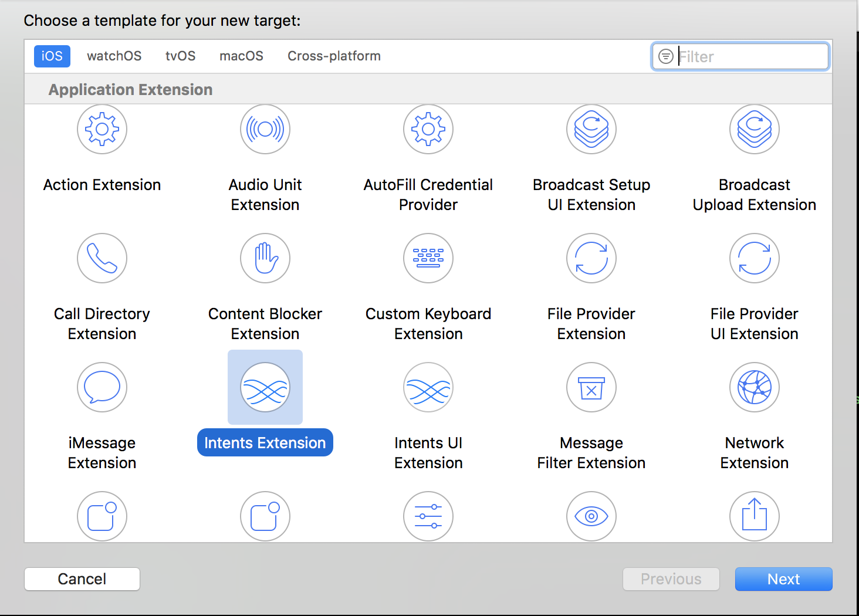
Task: Select Content Blocker Extension hand icon
Action: 265,258
